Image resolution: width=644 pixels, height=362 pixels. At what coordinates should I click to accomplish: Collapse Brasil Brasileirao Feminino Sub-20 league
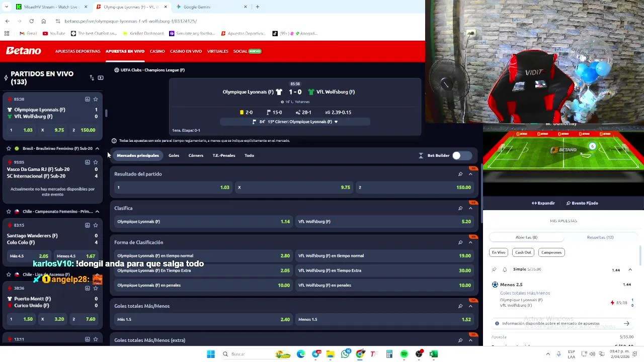point(97,148)
